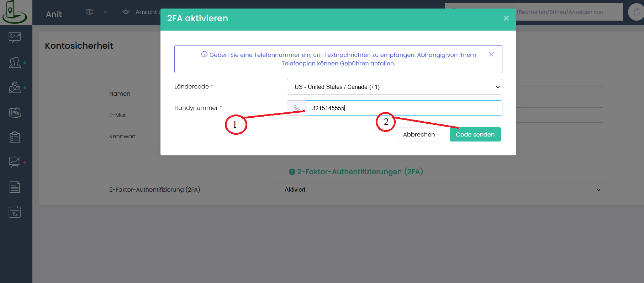Open the 2-Faktor-Authentifizierung dropdown showing Aktiviert
This screenshot has height=283, width=644.
[439, 189]
